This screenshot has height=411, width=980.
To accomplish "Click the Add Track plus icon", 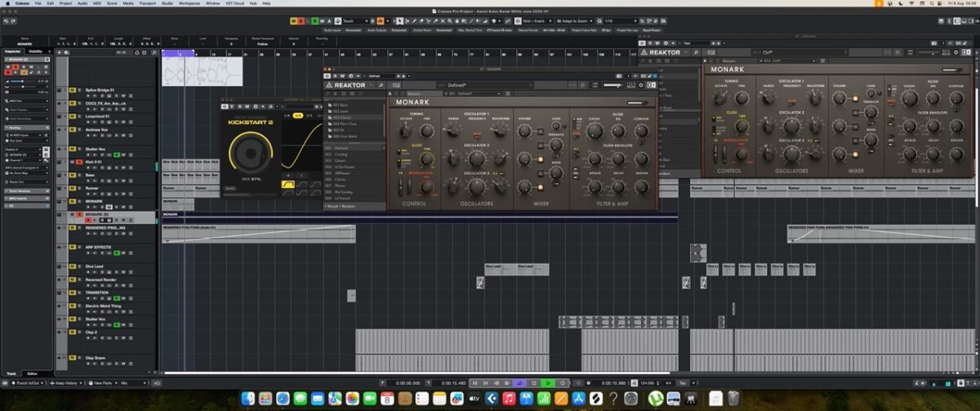I will (x=59, y=52).
